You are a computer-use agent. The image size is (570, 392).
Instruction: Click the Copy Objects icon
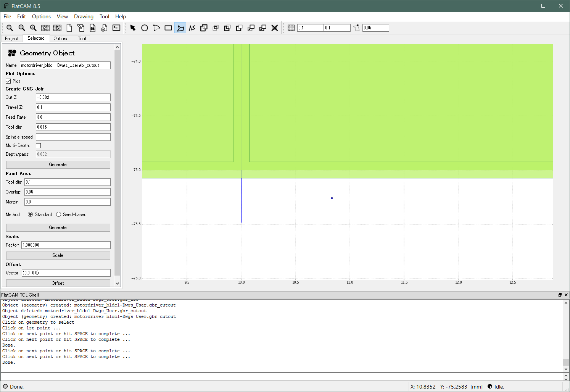point(263,28)
